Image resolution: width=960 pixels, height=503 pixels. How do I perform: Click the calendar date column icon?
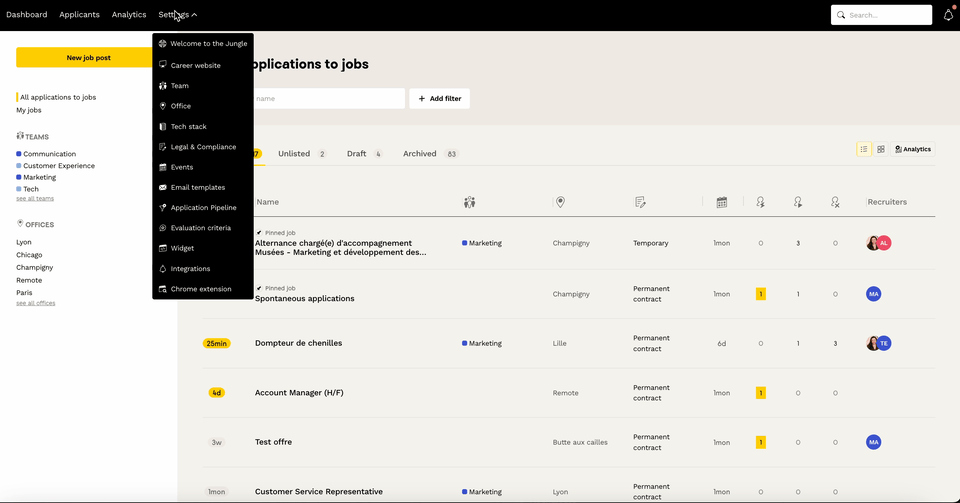click(722, 202)
